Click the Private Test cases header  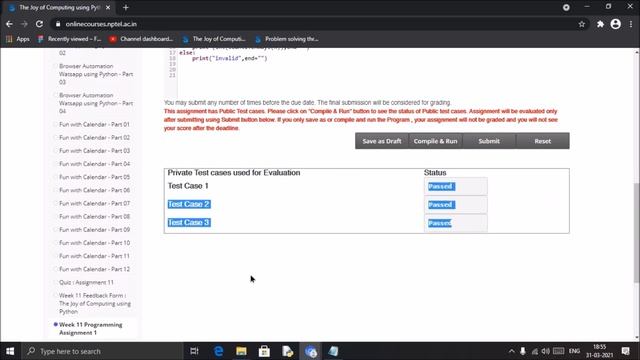coord(233,173)
